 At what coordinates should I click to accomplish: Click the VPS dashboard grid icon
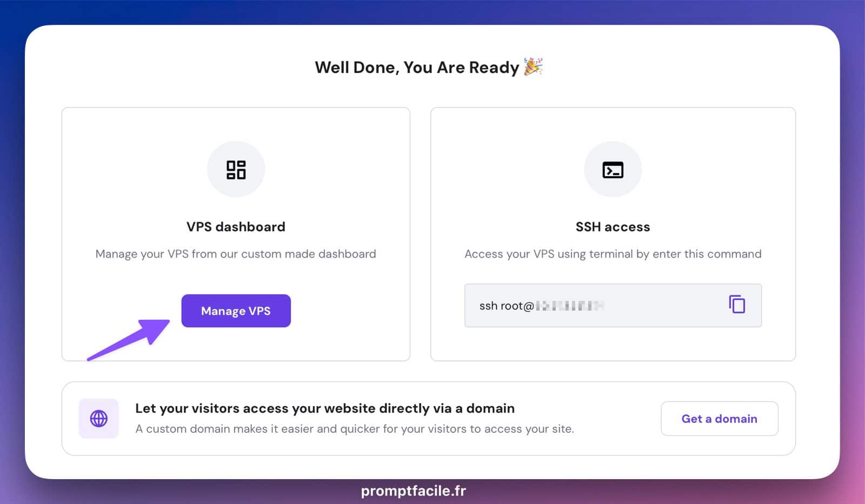[x=236, y=170]
